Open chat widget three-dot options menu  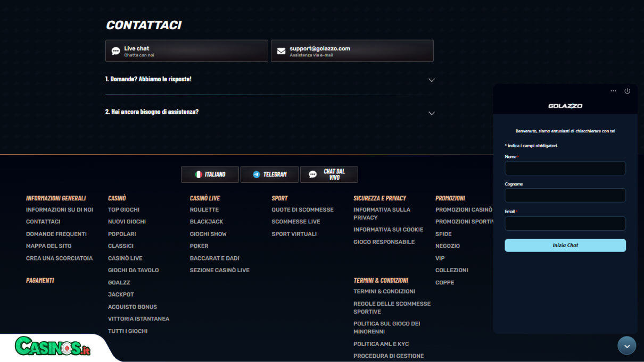point(613,91)
